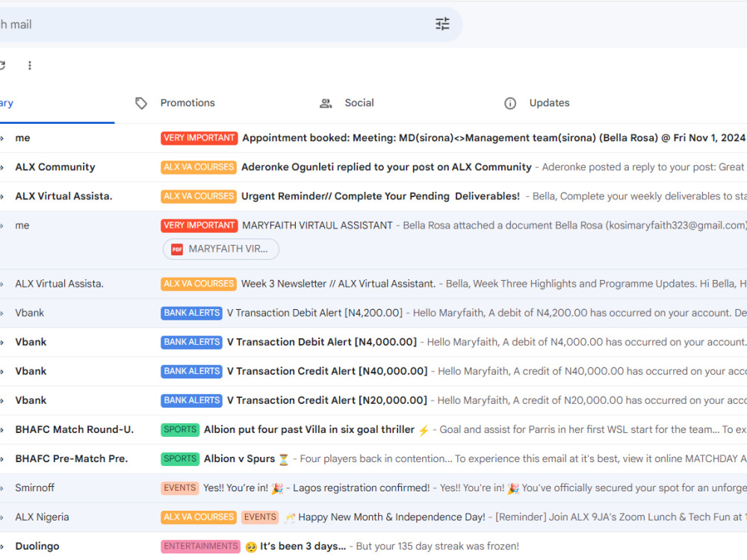Open Aderonke Ogunleti replied to your post email
The height and width of the screenshot is (560, 747).
coord(386,167)
